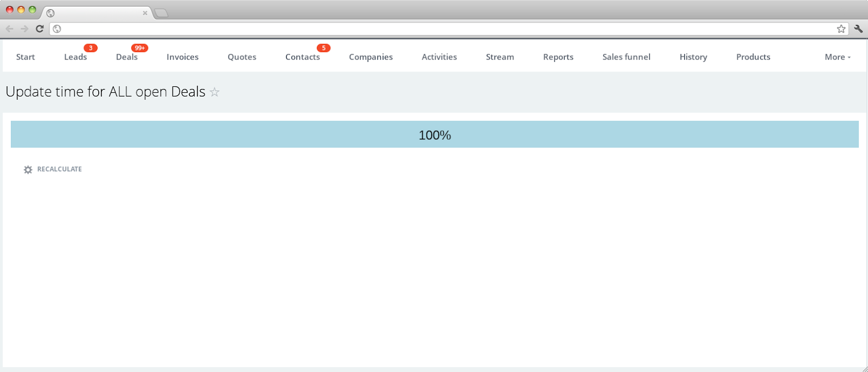Open the Activities section

pyautogui.click(x=439, y=57)
